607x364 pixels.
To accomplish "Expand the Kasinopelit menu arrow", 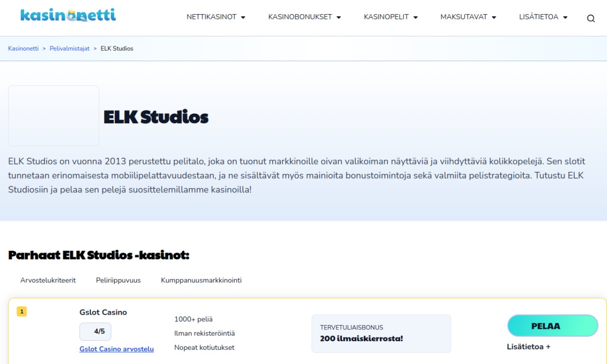I will tap(415, 18).
